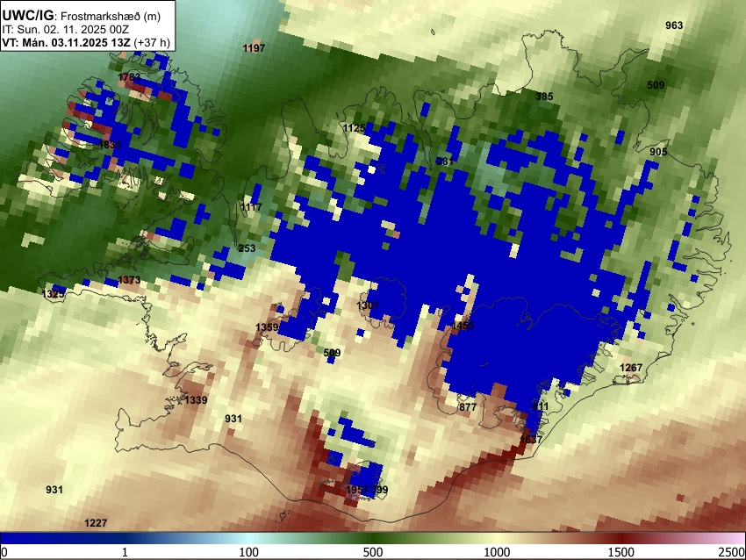Click the map value 1197
The height and width of the screenshot is (560, 746).
tap(254, 48)
